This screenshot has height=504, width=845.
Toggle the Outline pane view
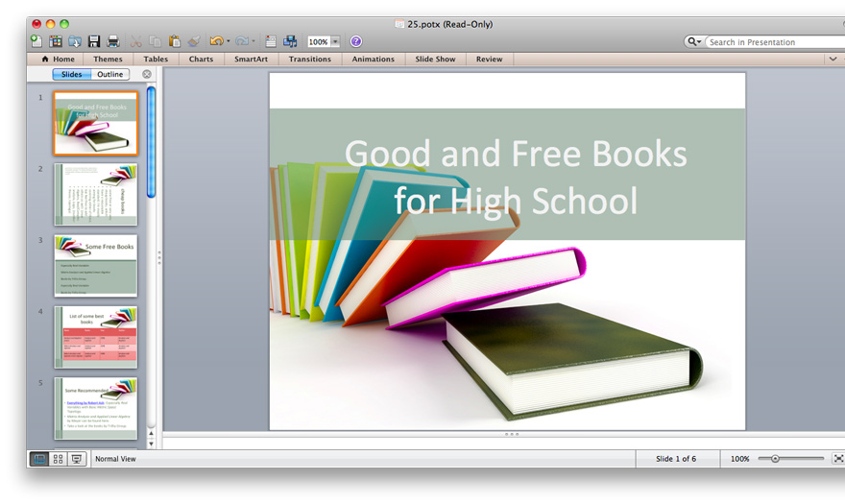[x=109, y=74]
